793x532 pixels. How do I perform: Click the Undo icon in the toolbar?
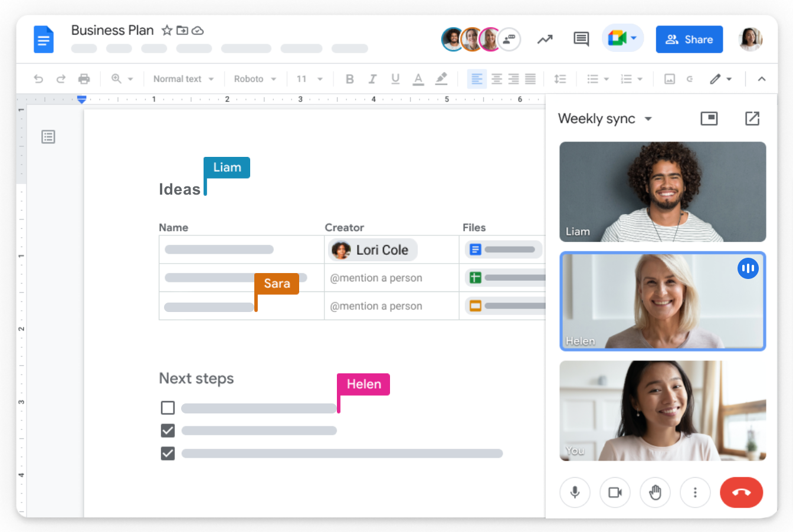pyautogui.click(x=38, y=78)
